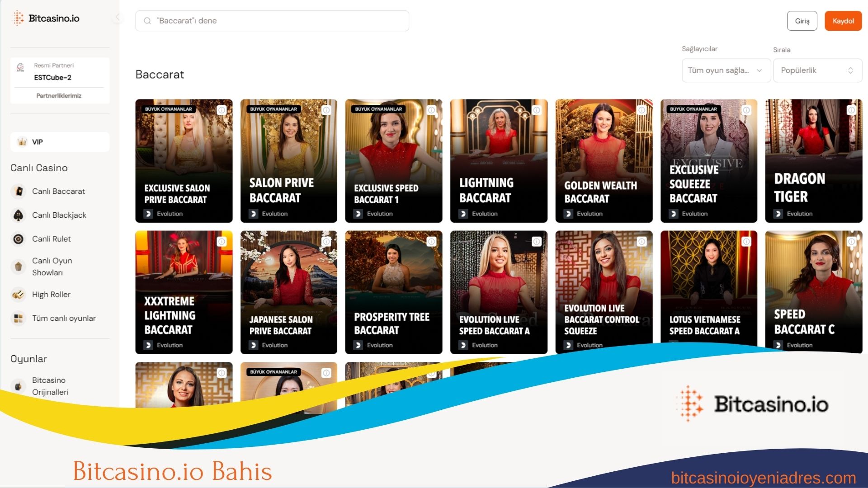Show info for Salon Prive Baccarat
This screenshot has height=488, width=868.
click(326, 110)
